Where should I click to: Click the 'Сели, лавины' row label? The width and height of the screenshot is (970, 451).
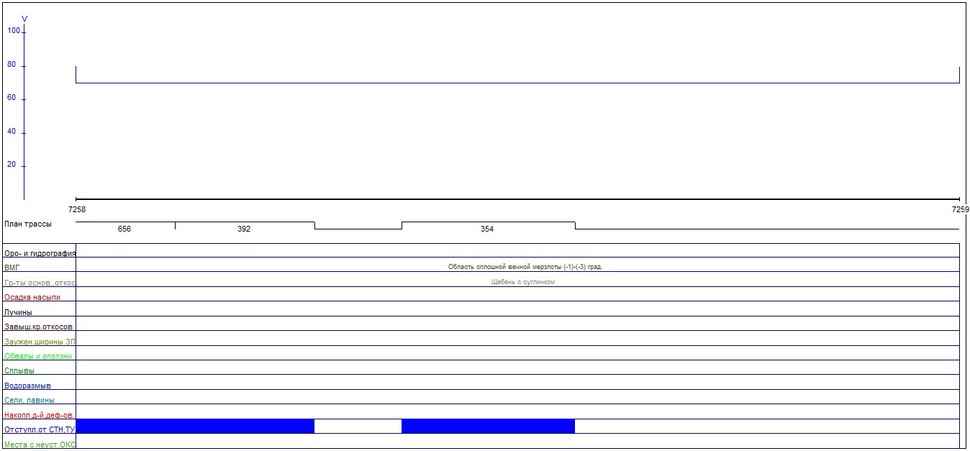coord(29,400)
